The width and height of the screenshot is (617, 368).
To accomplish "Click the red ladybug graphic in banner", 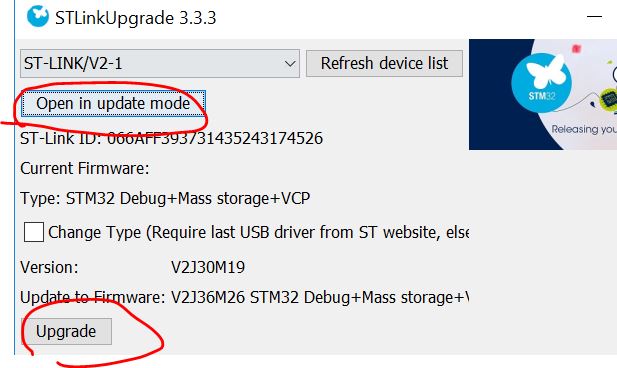I will pos(576,49).
